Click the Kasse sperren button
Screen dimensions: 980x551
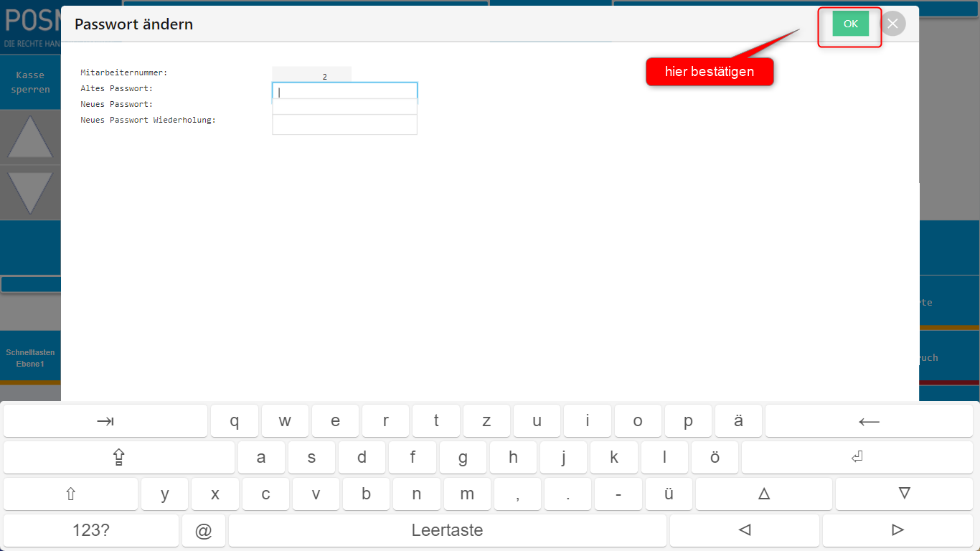[30, 83]
